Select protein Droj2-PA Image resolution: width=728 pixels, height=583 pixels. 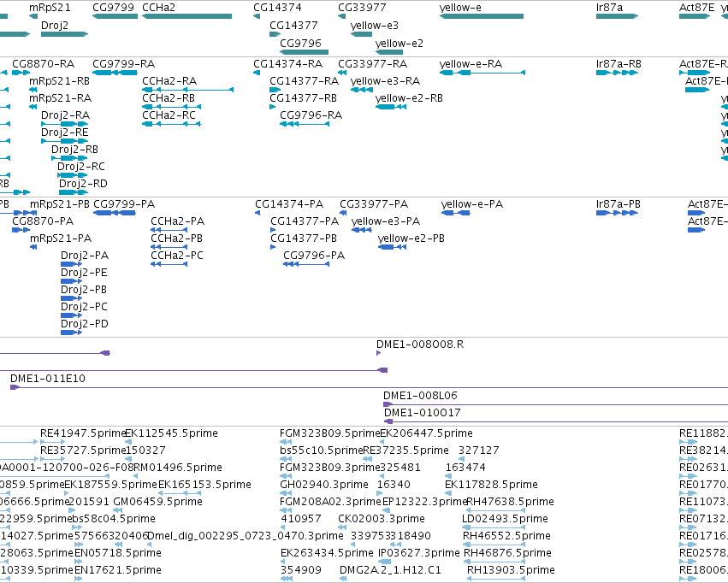pyautogui.click(x=72, y=264)
